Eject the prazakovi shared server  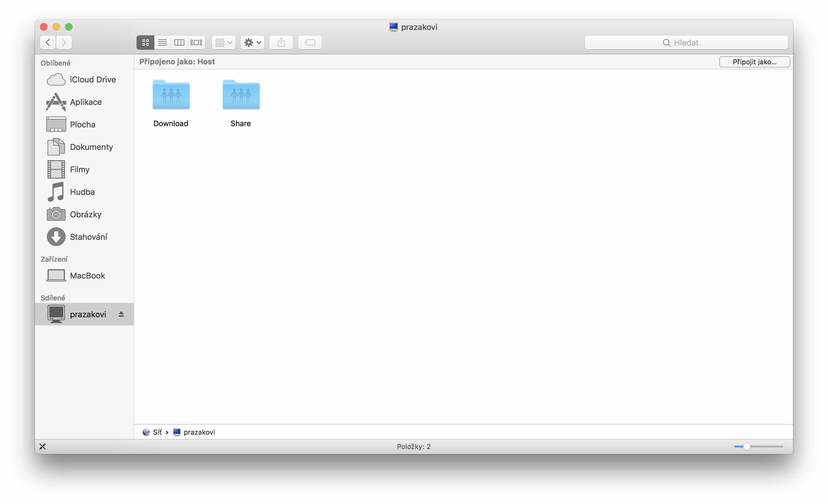pos(121,314)
